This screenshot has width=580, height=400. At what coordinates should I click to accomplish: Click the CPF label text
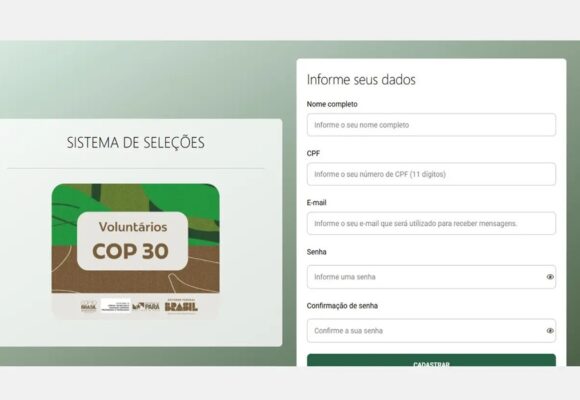[x=313, y=154]
